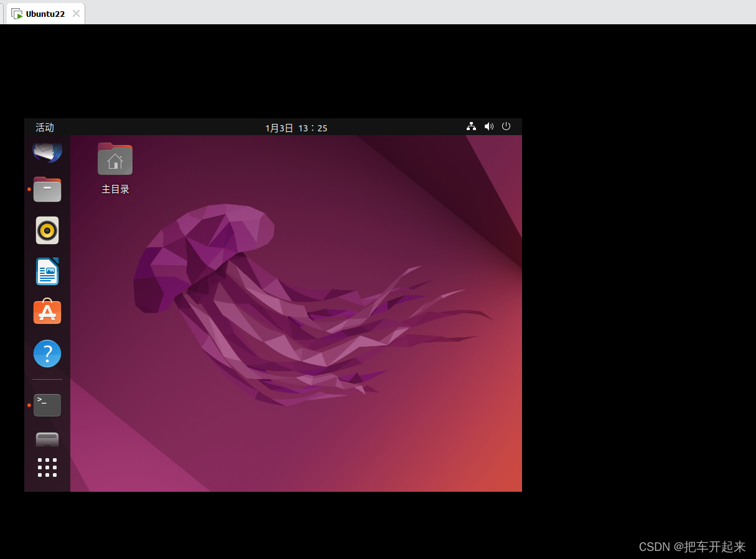The width and height of the screenshot is (756, 559).
Task: Launch the Ubuntu Software store
Action: pos(47,312)
